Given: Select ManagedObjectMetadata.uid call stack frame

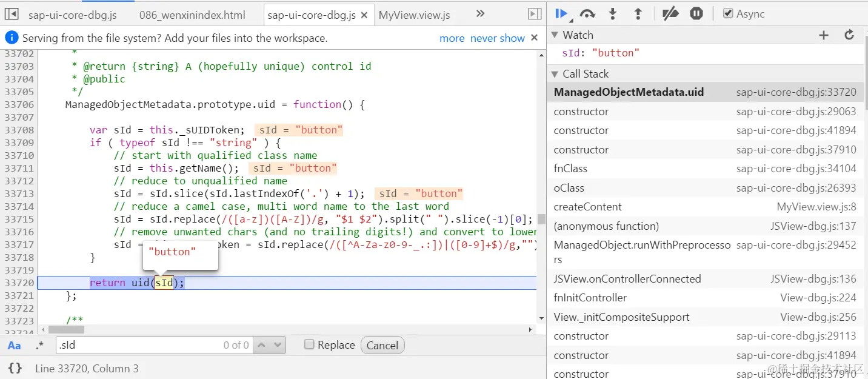Looking at the screenshot, I should [x=705, y=92].
